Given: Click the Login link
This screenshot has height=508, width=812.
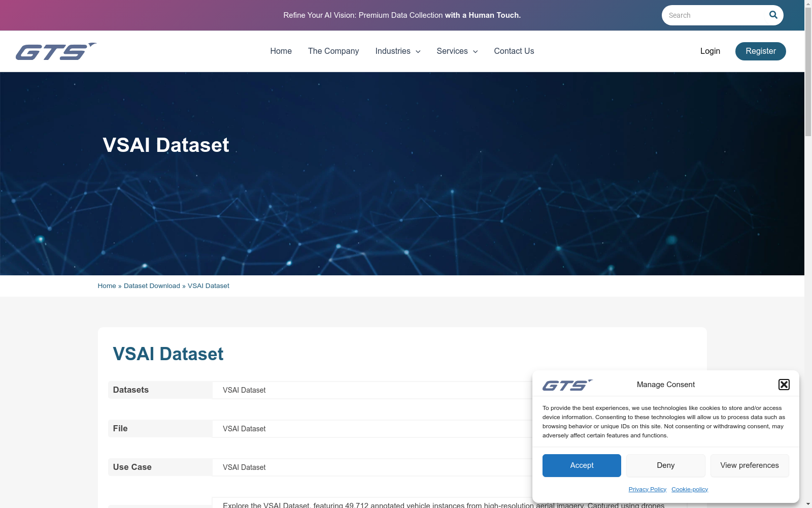Looking at the screenshot, I should [x=710, y=51].
